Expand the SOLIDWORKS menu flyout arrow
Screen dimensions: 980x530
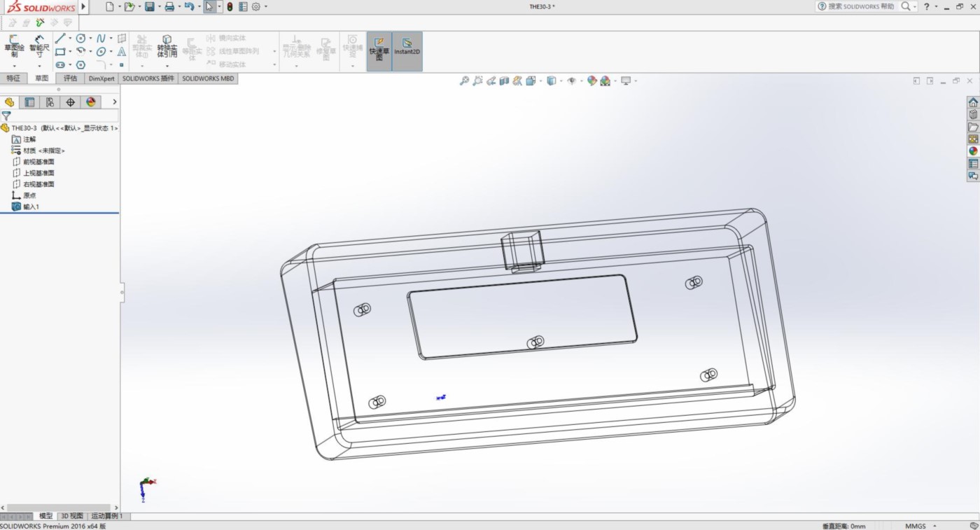pos(84,6)
